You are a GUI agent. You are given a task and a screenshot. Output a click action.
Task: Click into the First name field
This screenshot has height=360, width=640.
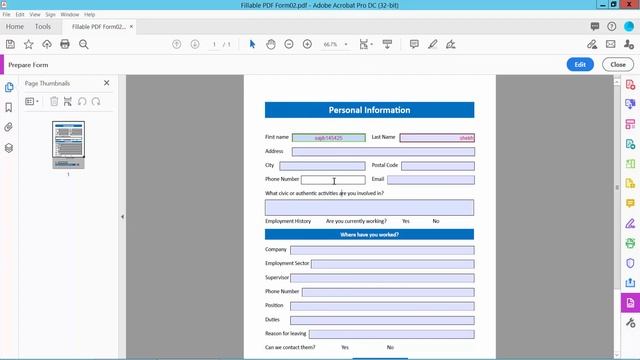(x=329, y=138)
